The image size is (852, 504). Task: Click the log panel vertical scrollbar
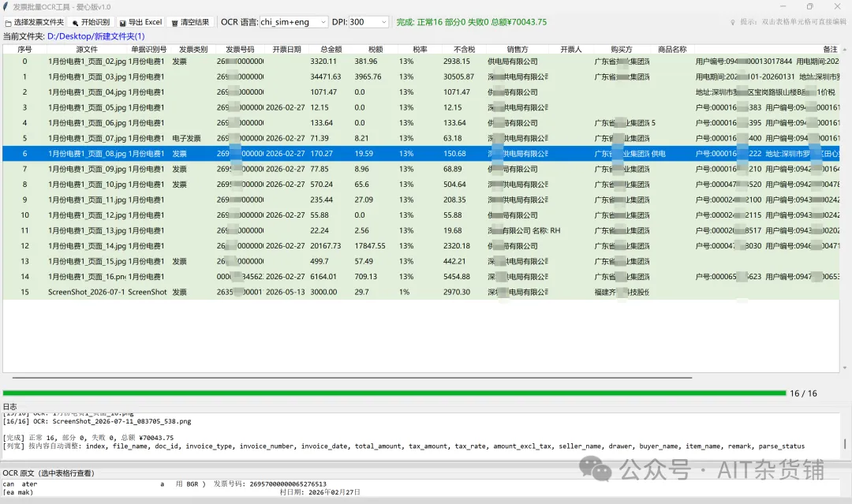[x=844, y=444]
